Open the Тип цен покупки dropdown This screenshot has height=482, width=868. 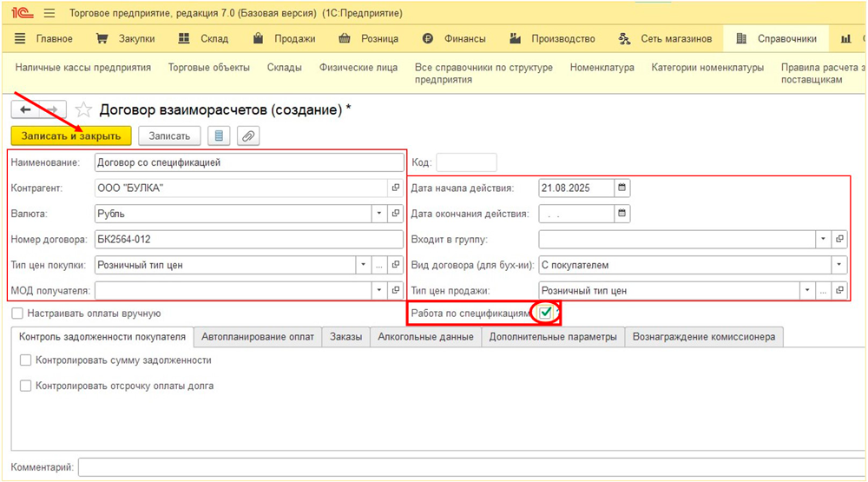tap(362, 265)
